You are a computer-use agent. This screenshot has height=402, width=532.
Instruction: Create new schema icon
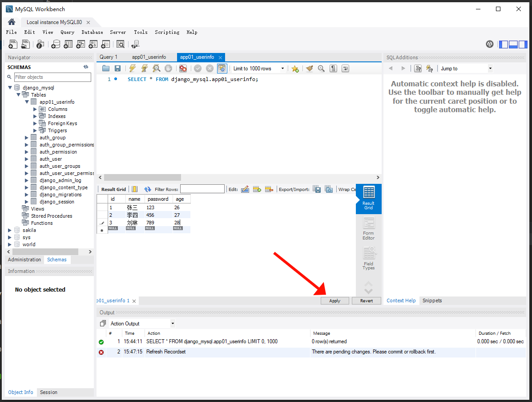click(56, 44)
